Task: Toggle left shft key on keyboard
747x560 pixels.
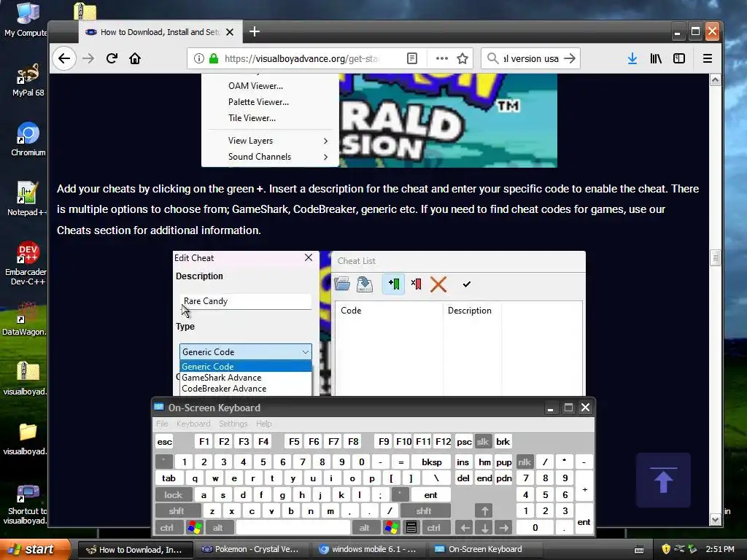Action: point(177,511)
